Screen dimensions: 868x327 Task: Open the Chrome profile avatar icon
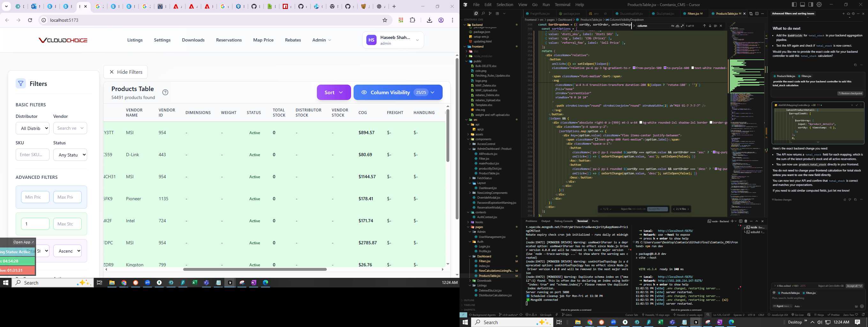pos(441,20)
